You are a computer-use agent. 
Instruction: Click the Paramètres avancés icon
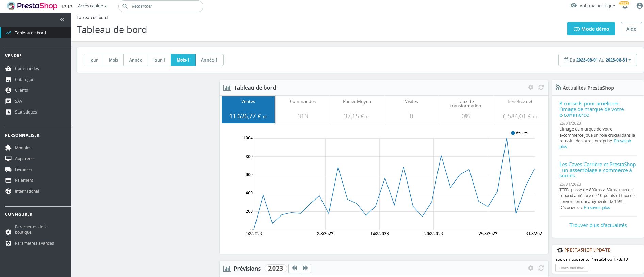point(9,243)
